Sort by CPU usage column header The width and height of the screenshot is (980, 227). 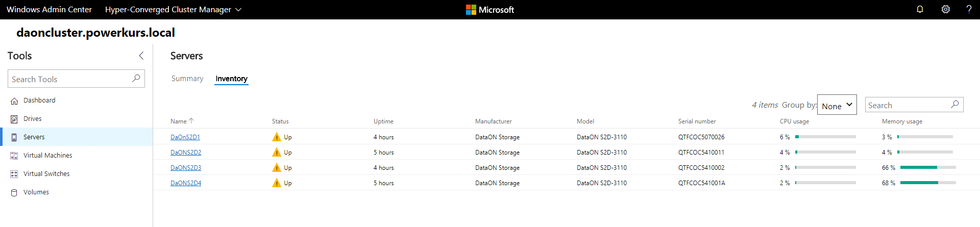(794, 121)
